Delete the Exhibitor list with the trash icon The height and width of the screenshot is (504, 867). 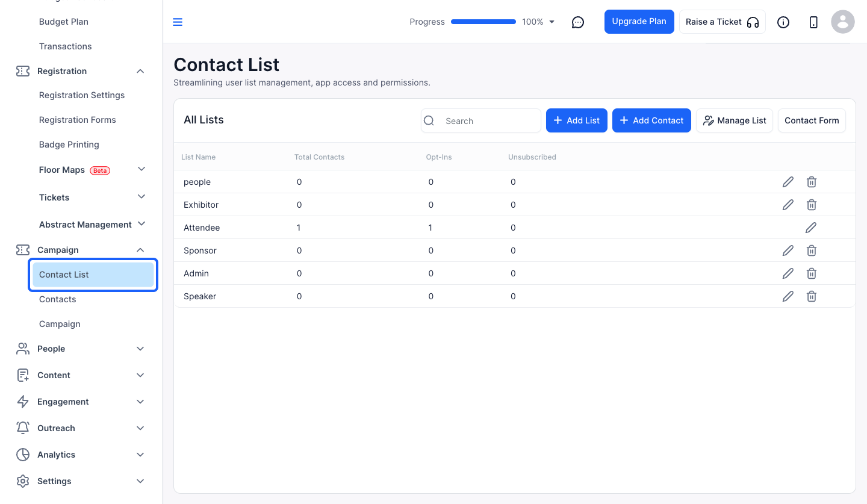[812, 205]
